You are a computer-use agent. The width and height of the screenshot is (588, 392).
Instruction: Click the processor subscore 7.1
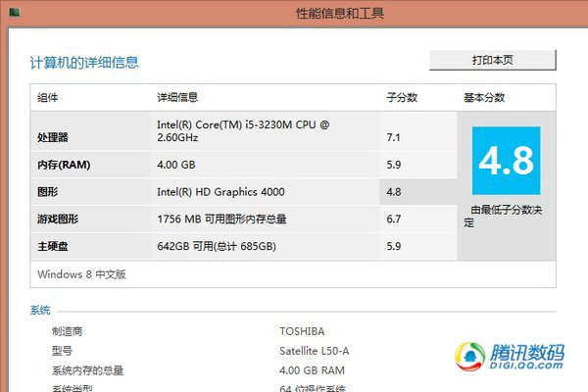coord(393,137)
